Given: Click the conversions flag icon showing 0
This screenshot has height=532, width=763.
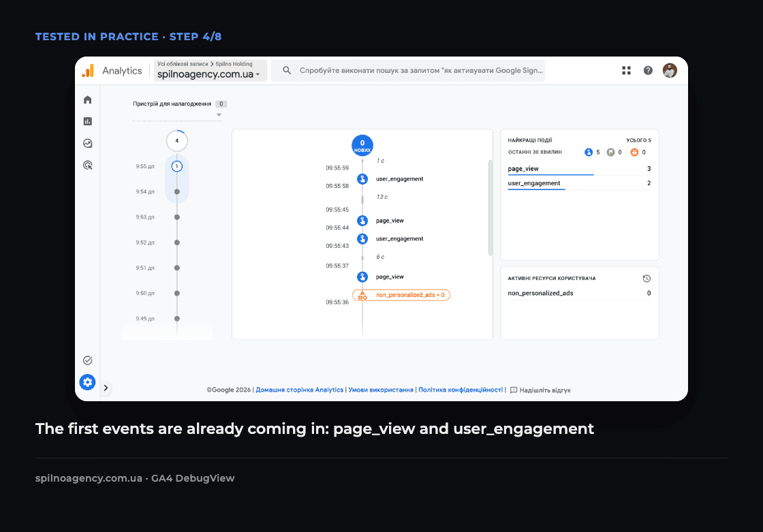Looking at the screenshot, I should tap(610, 153).
